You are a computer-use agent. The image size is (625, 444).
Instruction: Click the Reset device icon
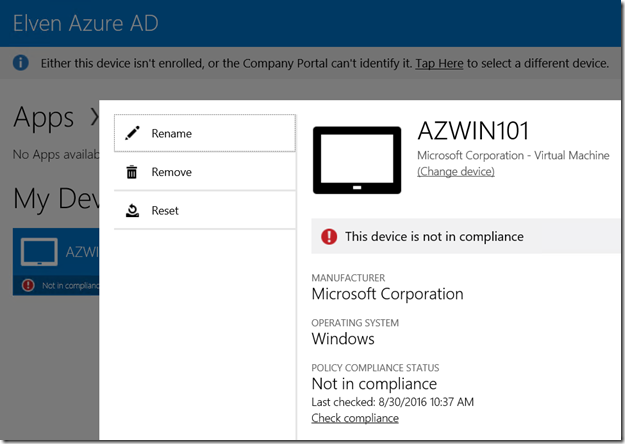[x=132, y=210]
